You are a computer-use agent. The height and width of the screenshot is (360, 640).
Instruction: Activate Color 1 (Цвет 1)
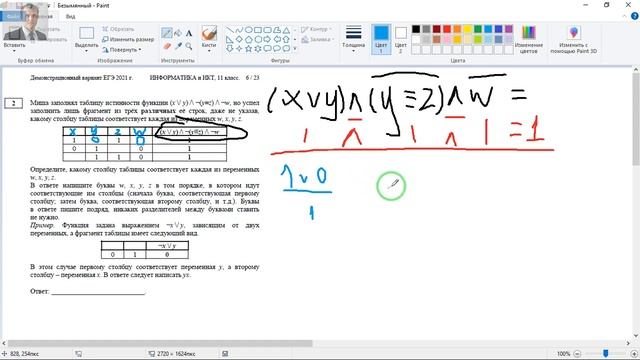coord(381,39)
